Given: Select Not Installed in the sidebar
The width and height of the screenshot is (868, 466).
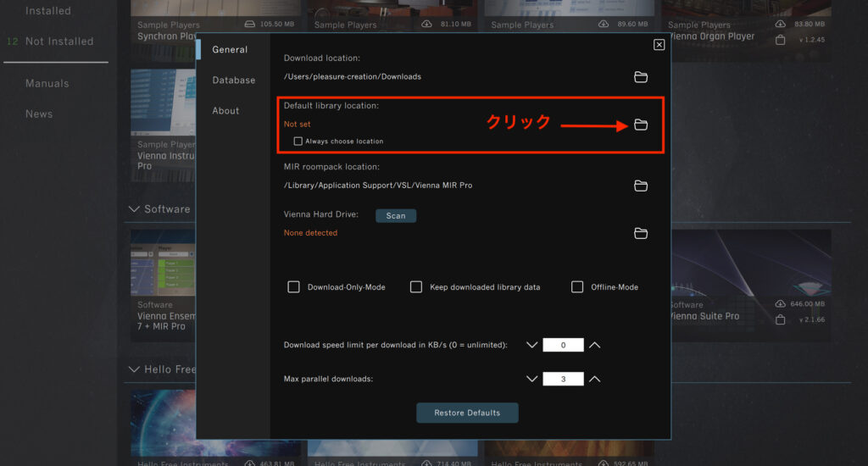Looking at the screenshot, I should pos(59,42).
